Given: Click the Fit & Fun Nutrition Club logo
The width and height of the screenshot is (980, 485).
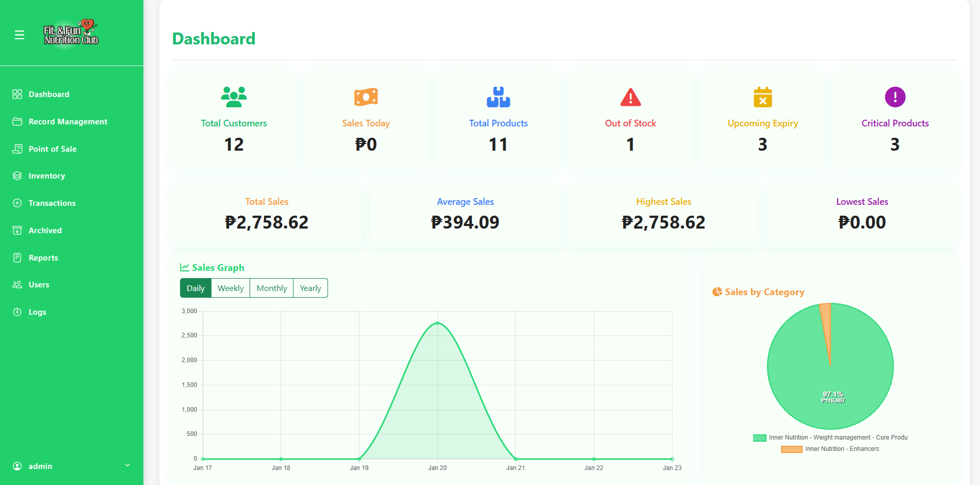Looking at the screenshot, I should pos(71,34).
